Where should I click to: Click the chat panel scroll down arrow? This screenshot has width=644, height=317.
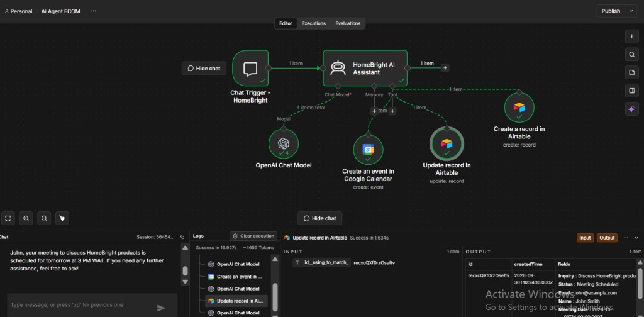coord(186,282)
